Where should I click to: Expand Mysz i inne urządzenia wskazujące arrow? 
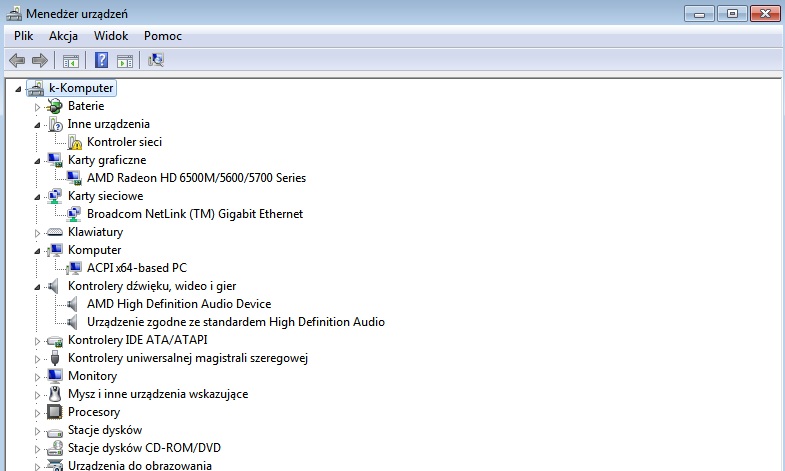coord(37,395)
